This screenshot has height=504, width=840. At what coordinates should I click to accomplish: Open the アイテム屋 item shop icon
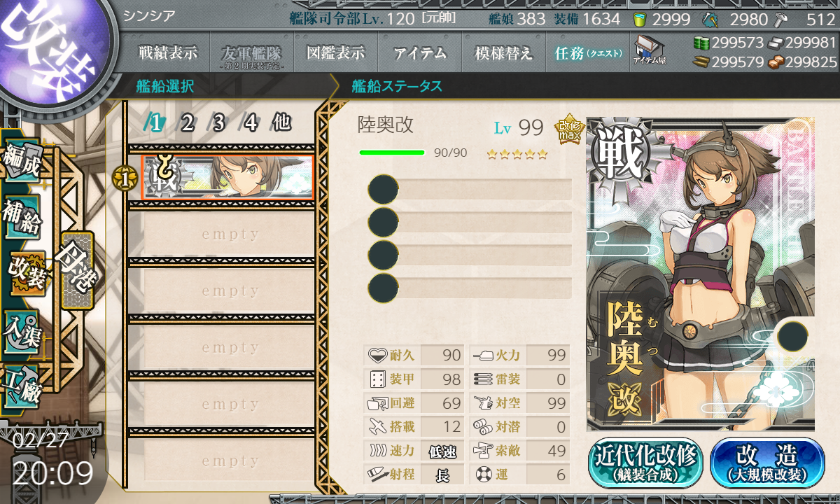pos(649,50)
